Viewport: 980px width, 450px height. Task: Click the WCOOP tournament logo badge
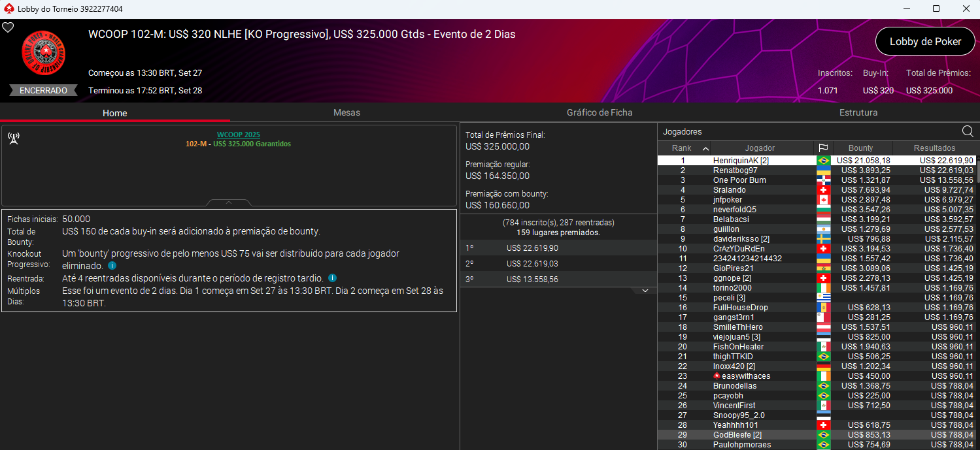pyautogui.click(x=43, y=54)
